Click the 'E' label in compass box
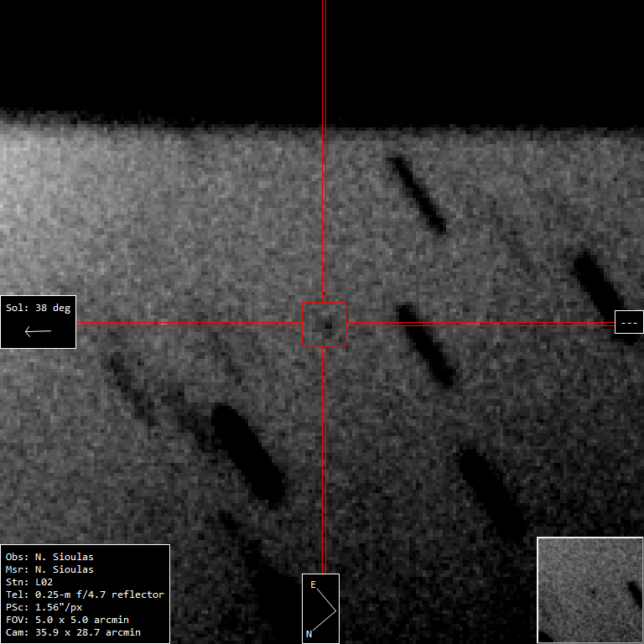The image size is (644, 644). coord(313,584)
